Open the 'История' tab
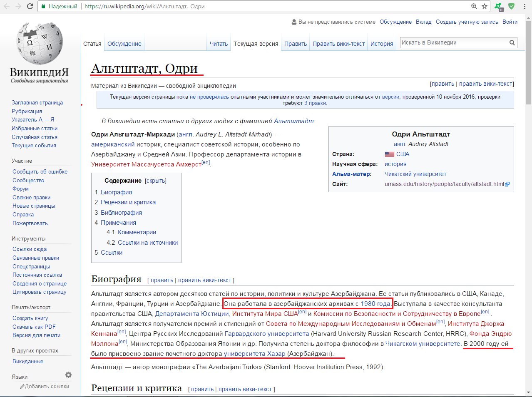Image resolution: width=532 pixels, height=397 pixels. (382, 44)
